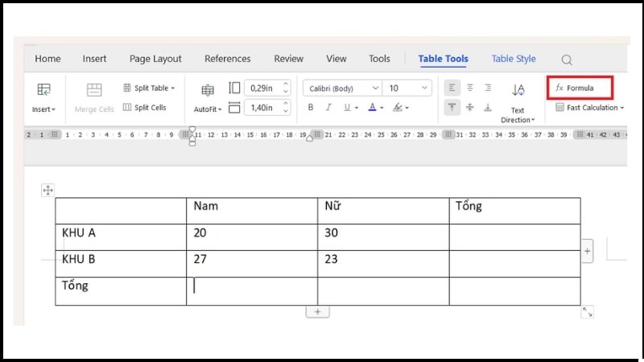Switch to the Page Layout tab
644x362 pixels.
point(155,59)
